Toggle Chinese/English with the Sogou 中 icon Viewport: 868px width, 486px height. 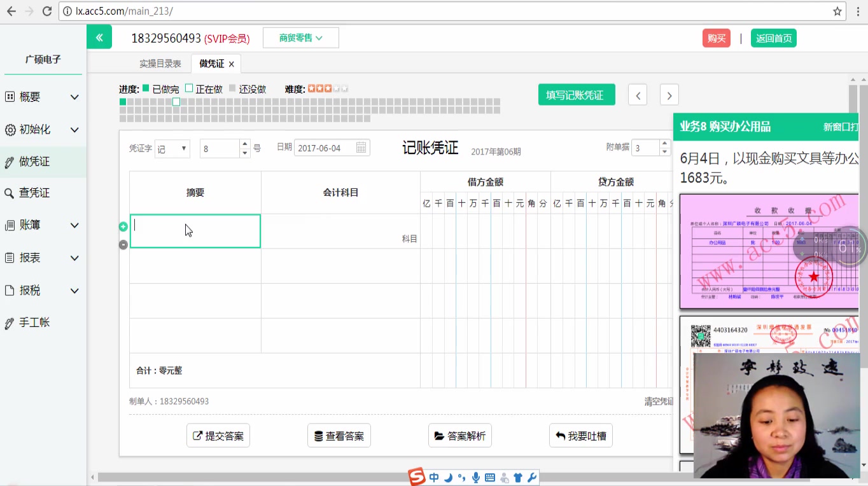point(433,477)
